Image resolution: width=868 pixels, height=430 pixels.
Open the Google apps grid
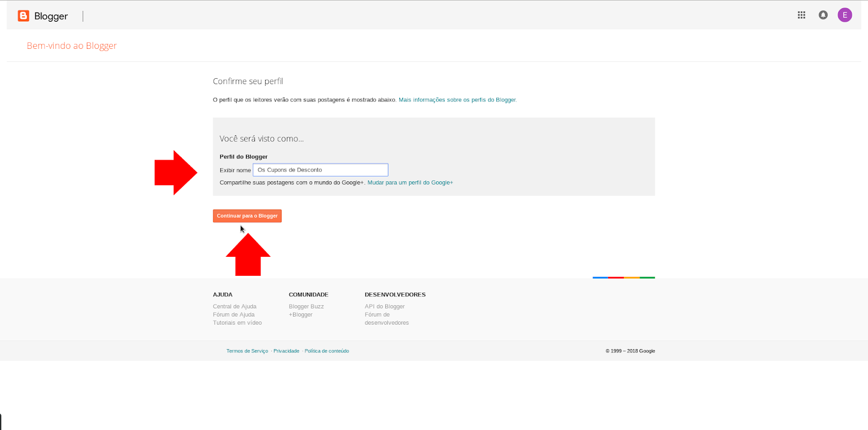pyautogui.click(x=801, y=15)
